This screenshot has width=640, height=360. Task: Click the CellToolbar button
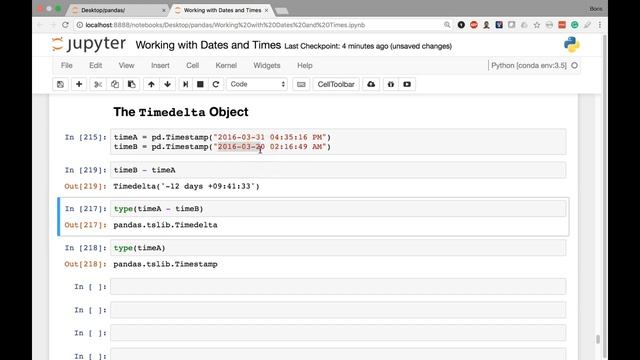[336, 84]
